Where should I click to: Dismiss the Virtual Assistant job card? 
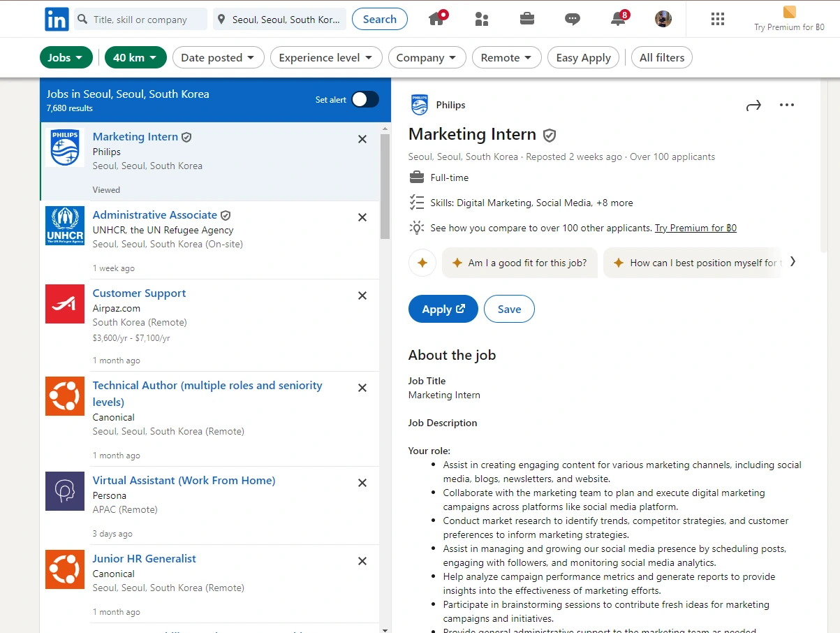[x=362, y=483]
